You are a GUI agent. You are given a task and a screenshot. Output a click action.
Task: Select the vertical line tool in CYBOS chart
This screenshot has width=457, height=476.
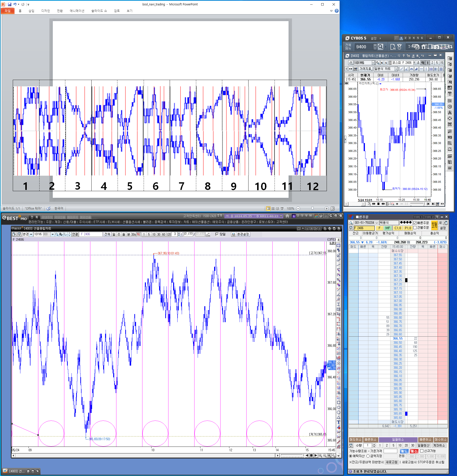[426, 69]
